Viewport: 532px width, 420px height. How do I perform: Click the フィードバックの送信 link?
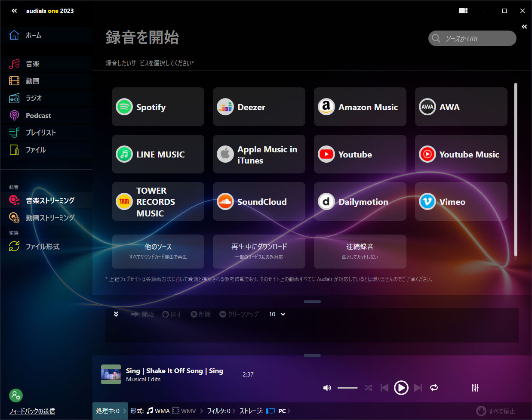click(x=32, y=411)
